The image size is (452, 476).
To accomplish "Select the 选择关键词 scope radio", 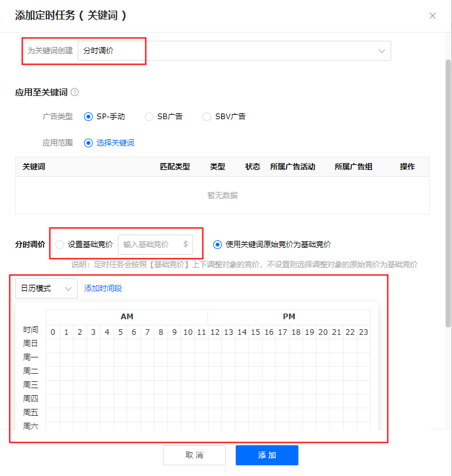I will tap(88, 143).
